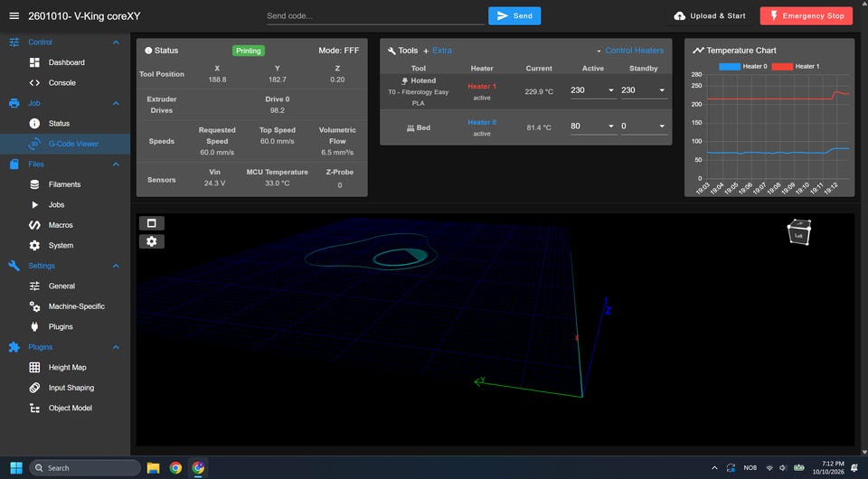This screenshot has height=479, width=868.
Task: Toggle Heater 1 red legend swatch
Action: [781, 66]
